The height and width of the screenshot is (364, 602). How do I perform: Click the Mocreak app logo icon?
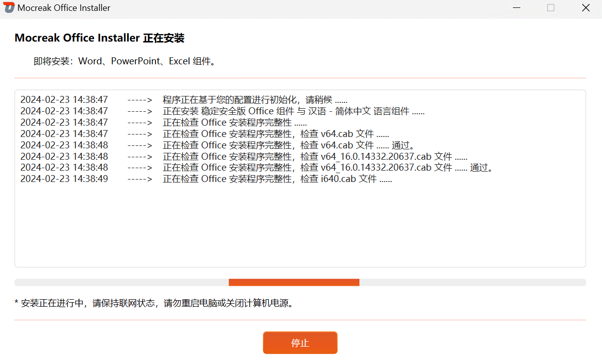(9, 8)
